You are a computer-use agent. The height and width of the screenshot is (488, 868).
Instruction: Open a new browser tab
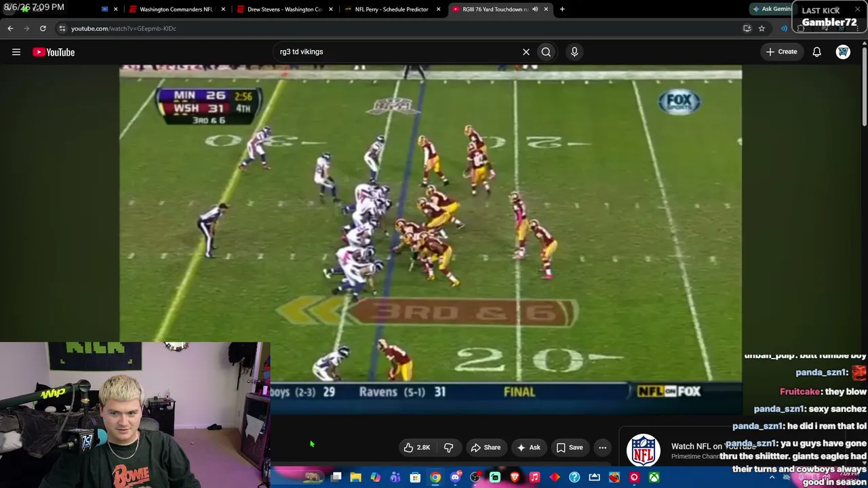[x=562, y=9]
